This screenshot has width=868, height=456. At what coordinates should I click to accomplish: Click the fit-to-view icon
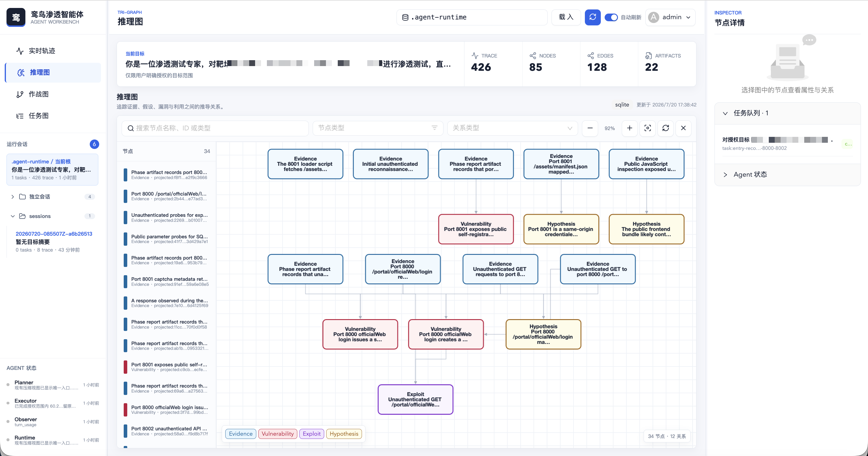click(x=647, y=128)
